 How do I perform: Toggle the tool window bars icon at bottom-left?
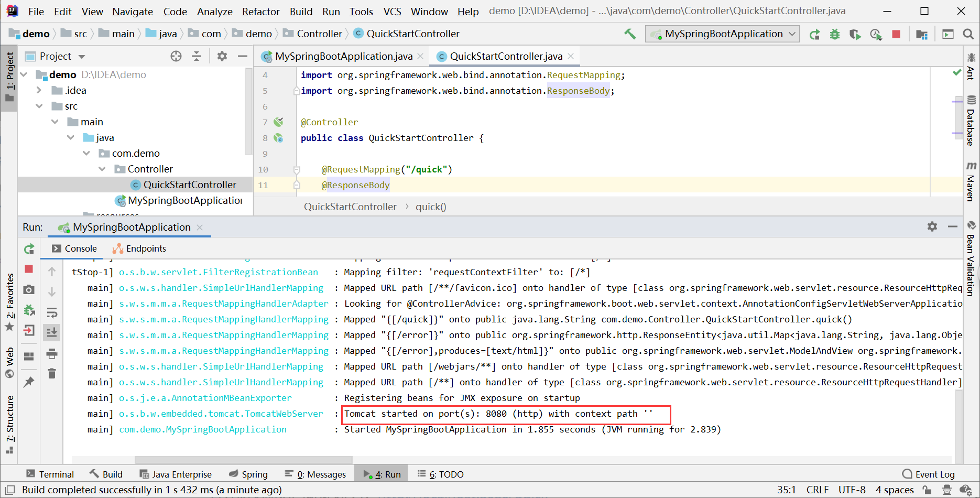[x=9, y=490]
